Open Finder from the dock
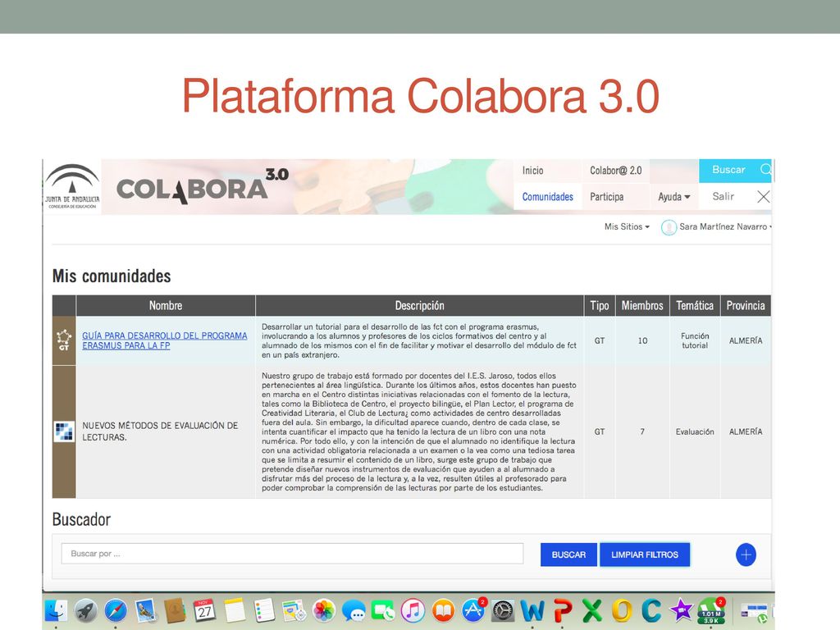The height and width of the screenshot is (630, 840). pyautogui.click(x=57, y=610)
